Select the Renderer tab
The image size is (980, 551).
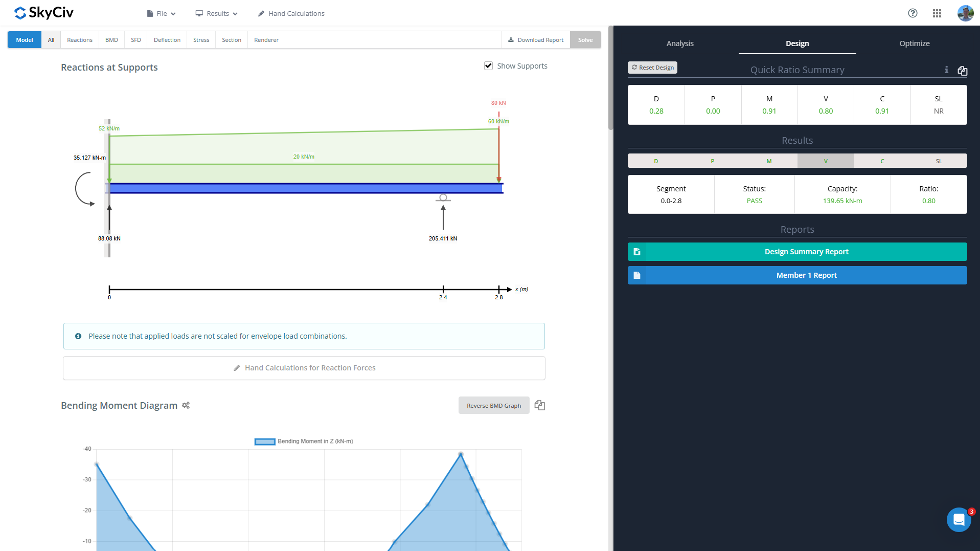pos(266,40)
